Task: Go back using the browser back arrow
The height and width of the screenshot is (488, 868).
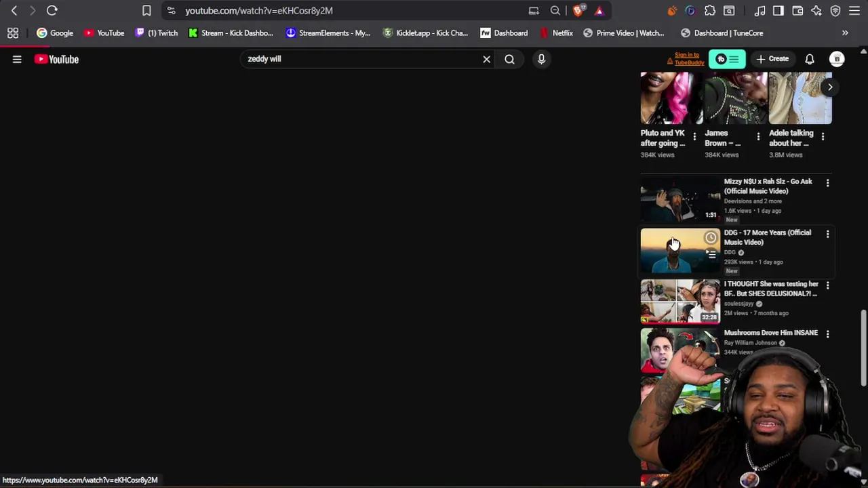Action: tap(14, 11)
